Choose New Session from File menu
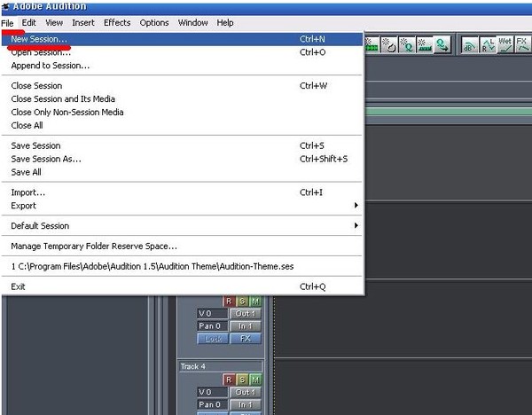 [183, 39]
